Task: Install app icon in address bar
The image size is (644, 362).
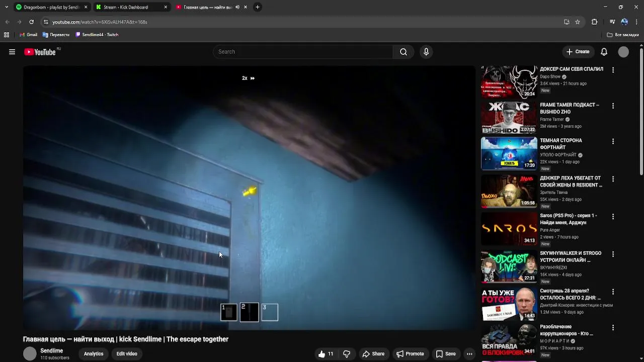Action: tap(567, 22)
